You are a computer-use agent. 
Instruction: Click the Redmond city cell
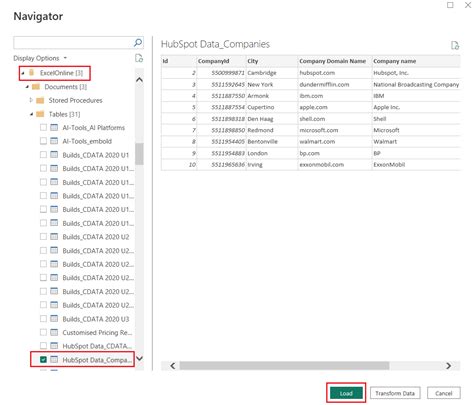tap(272, 130)
